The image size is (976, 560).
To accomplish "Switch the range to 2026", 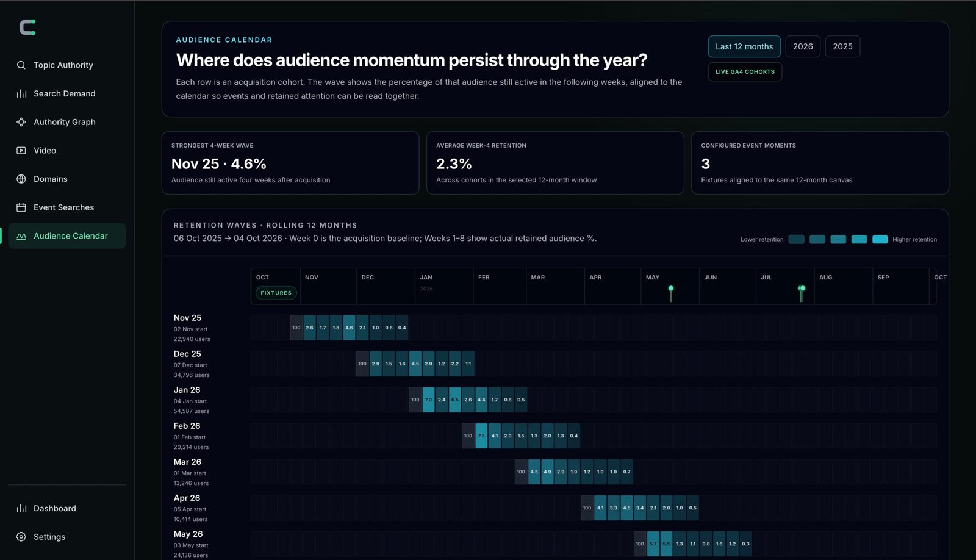I will (x=803, y=46).
